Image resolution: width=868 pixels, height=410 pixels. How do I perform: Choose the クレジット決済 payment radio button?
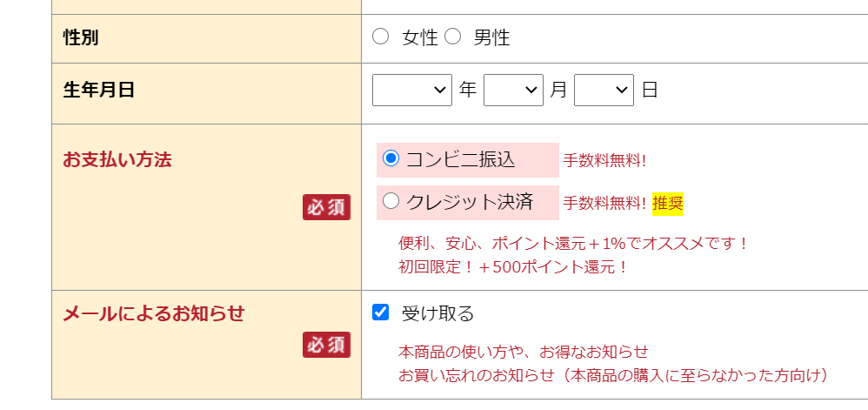pos(391,201)
